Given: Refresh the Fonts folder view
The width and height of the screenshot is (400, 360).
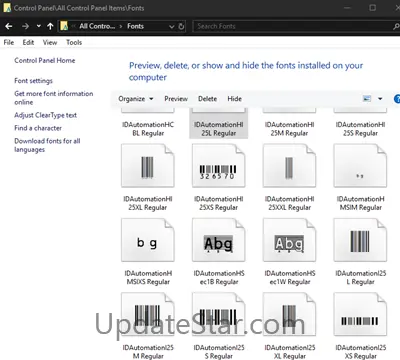Looking at the screenshot, I should (181, 26).
